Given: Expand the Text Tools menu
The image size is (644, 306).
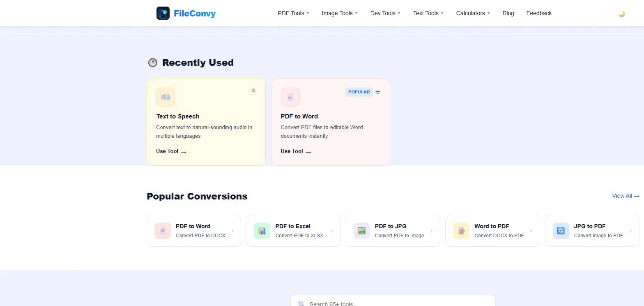Looking at the screenshot, I should [428, 13].
